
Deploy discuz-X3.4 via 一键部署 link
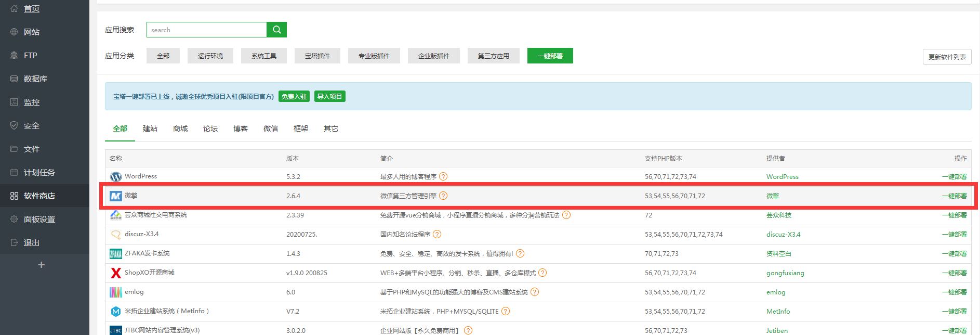click(955, 235)
